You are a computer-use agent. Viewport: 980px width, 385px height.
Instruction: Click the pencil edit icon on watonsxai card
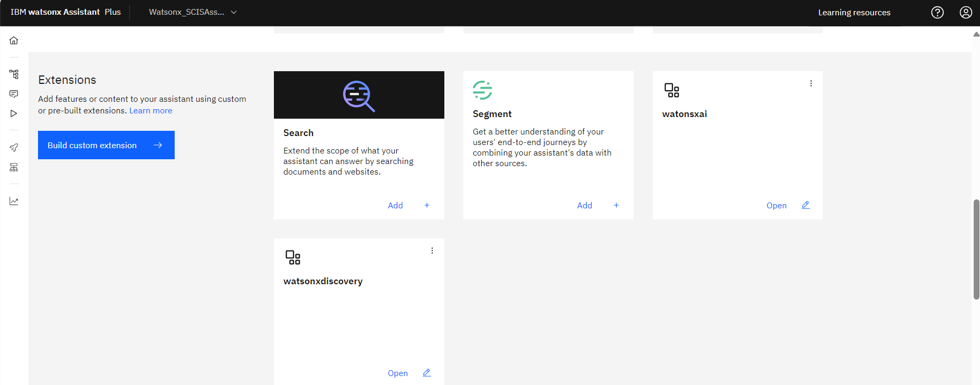(805, 205)
